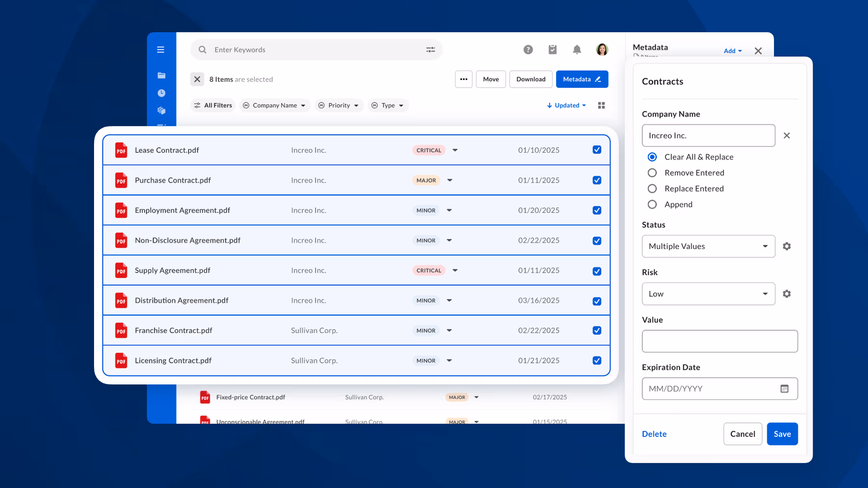
Task: Switch to grid view layout
Action: point(601,106)
